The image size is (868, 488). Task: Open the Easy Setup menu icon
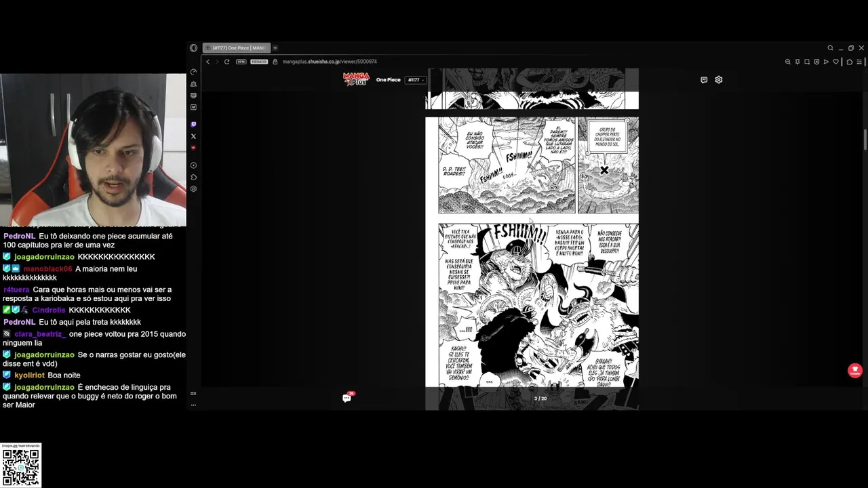(x=859, y=62)
